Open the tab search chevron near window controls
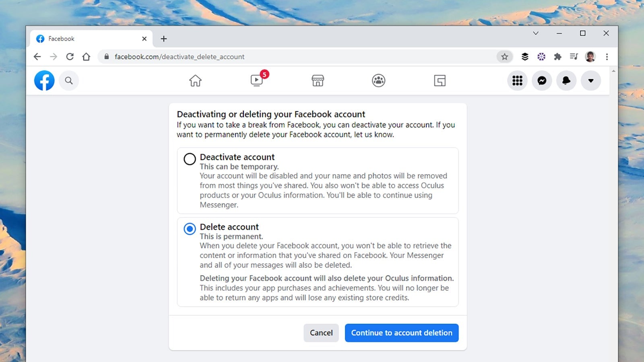 (535, 33)
